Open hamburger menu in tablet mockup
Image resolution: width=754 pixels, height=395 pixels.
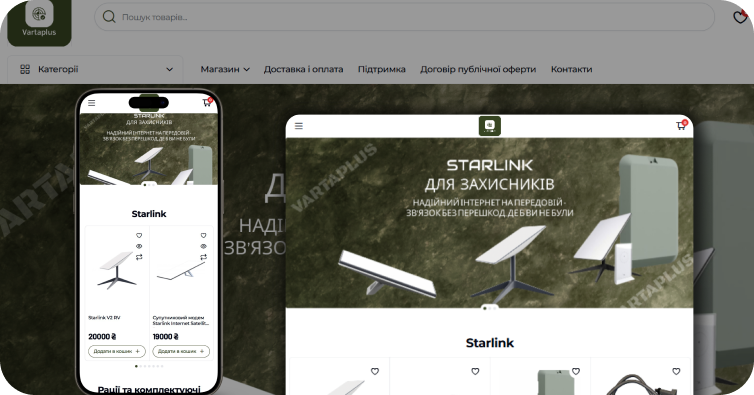click(x=299, y=126)
